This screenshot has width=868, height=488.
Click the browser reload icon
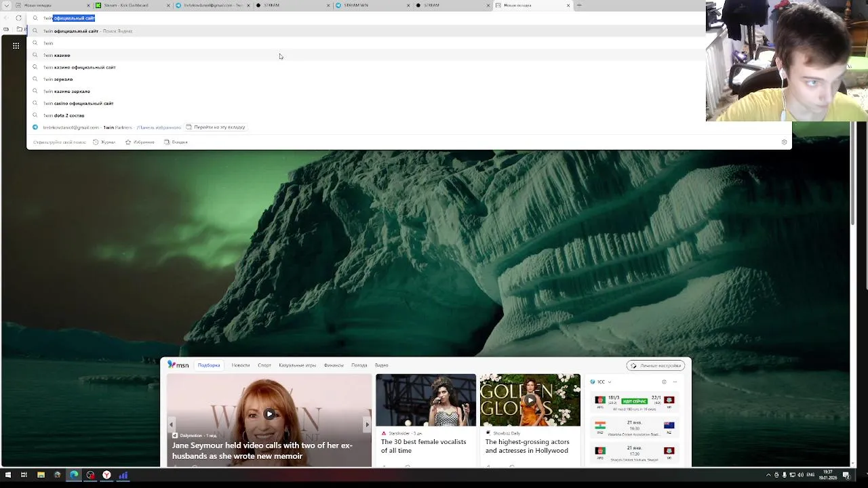pyautogui.click(x=18, y=18)
